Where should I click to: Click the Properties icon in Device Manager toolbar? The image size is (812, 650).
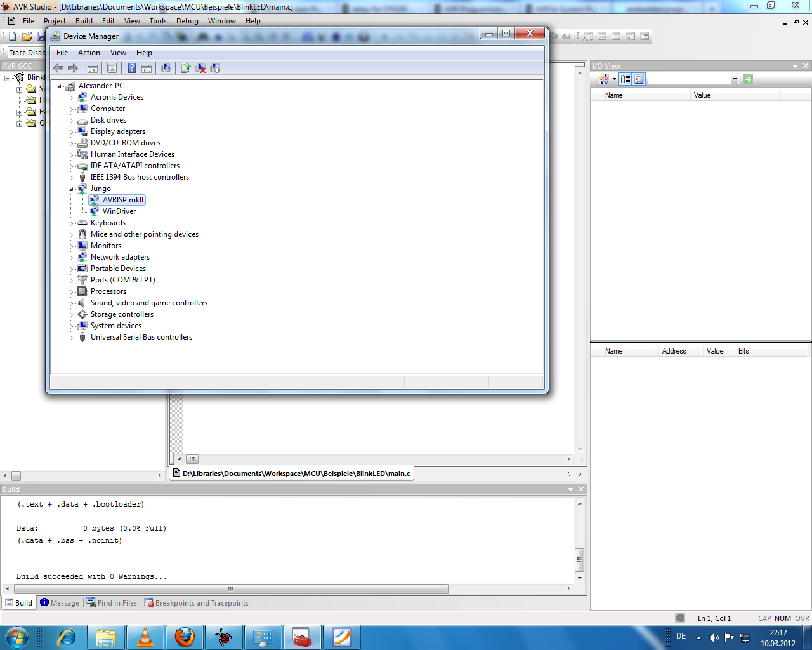pos(112,68)
